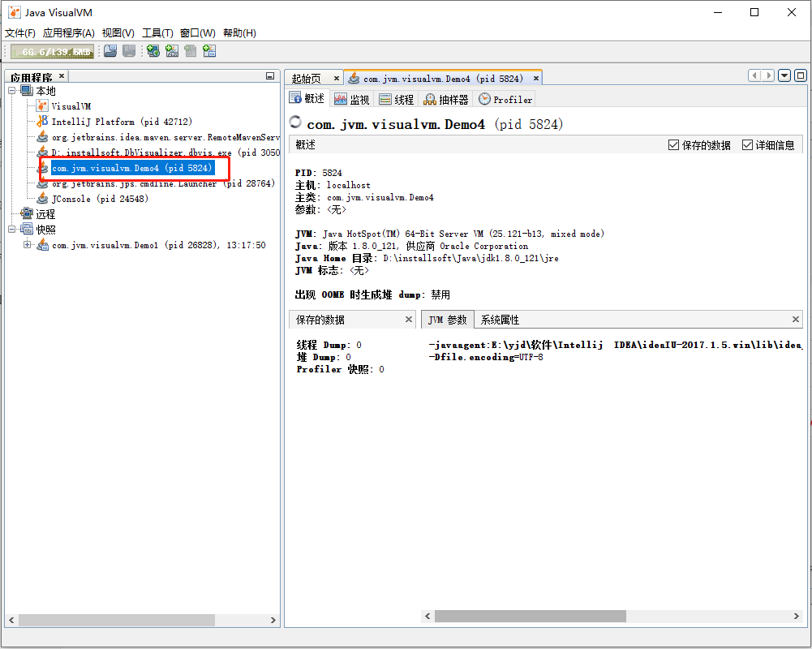
Task: Close the 起始页 tab
Action: 336,78
